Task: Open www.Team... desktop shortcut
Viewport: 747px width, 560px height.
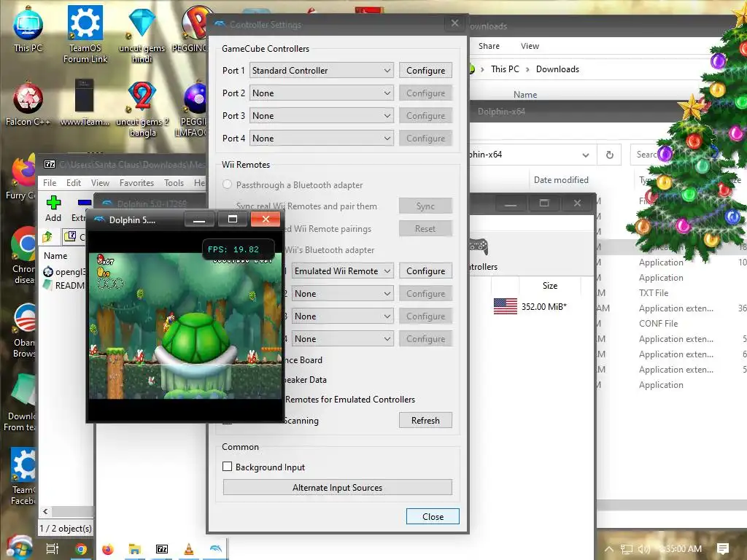Action: click(85, 104)
